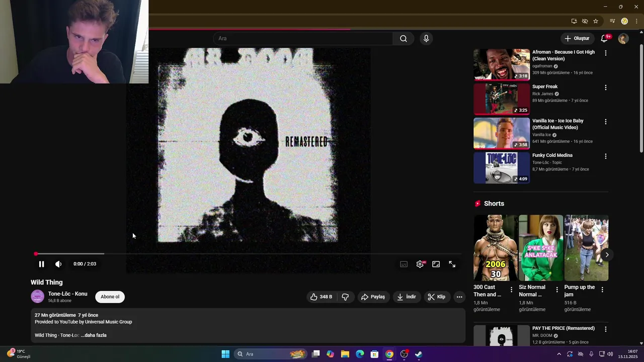Viewport: 644px width, 362px height.
Task: Dislike the video
Action: (345, 297)
